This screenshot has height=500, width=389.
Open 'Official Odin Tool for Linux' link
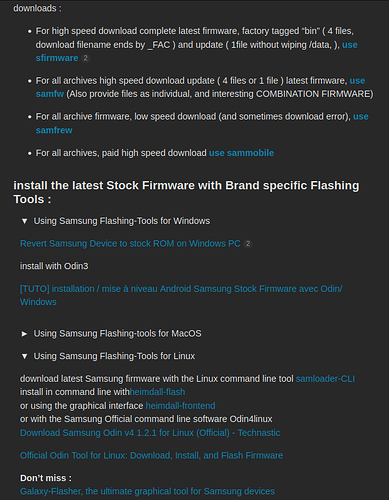pos(151,456)
